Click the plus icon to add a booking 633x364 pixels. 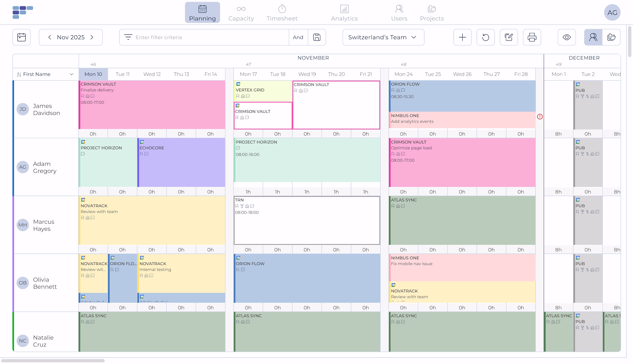(462, 37)
